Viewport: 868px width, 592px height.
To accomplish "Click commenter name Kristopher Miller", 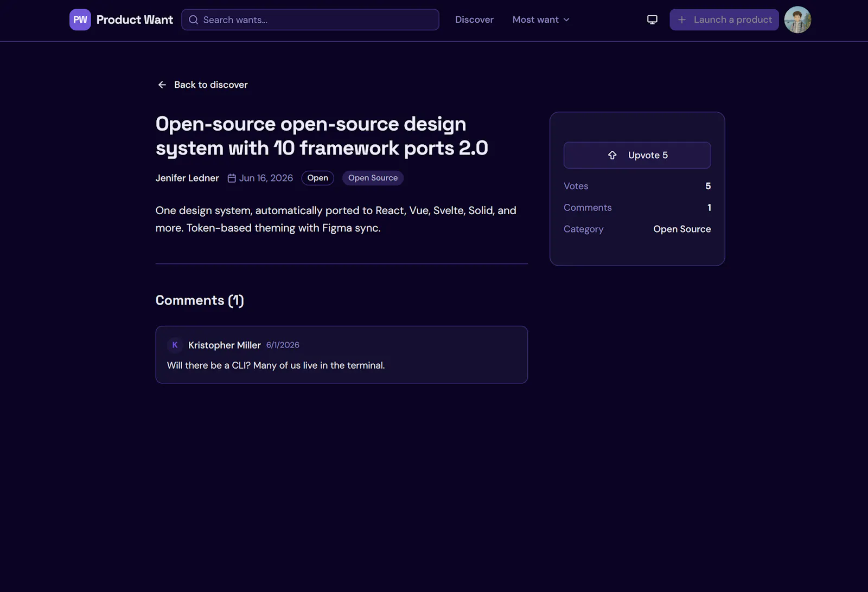I will pos(225,345).
